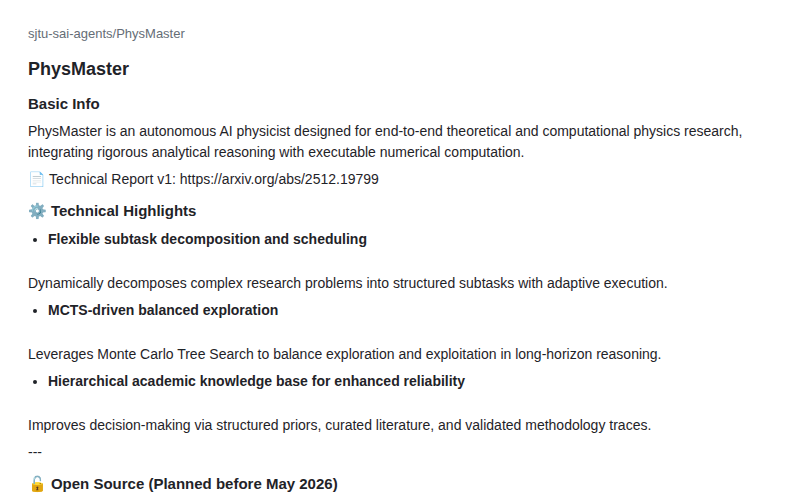Viewport: 800px width, 500px height.
Task: Click the paragraph starting 'PhysMaster is an autonomous'
Action: click(x=385, y=142)
